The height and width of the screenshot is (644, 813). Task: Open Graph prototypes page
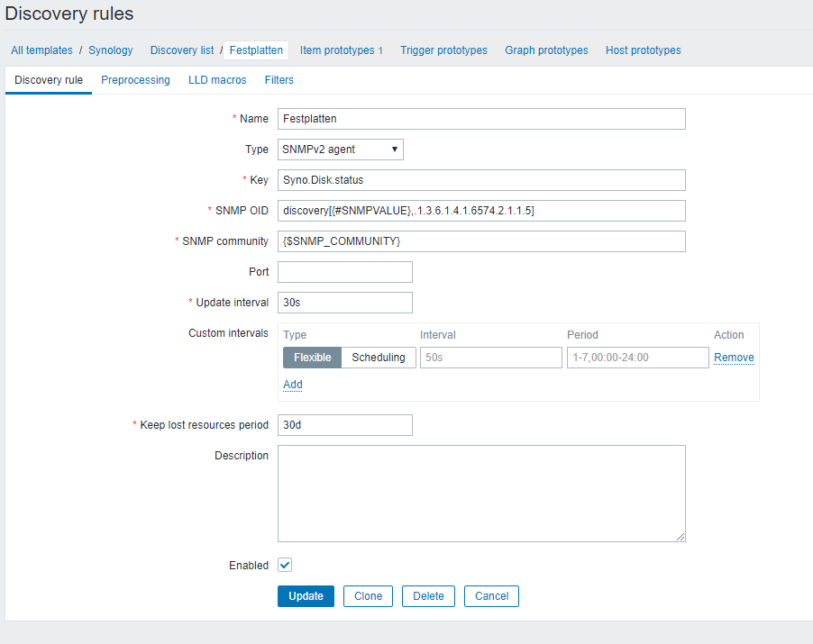[x=546, y=50]
